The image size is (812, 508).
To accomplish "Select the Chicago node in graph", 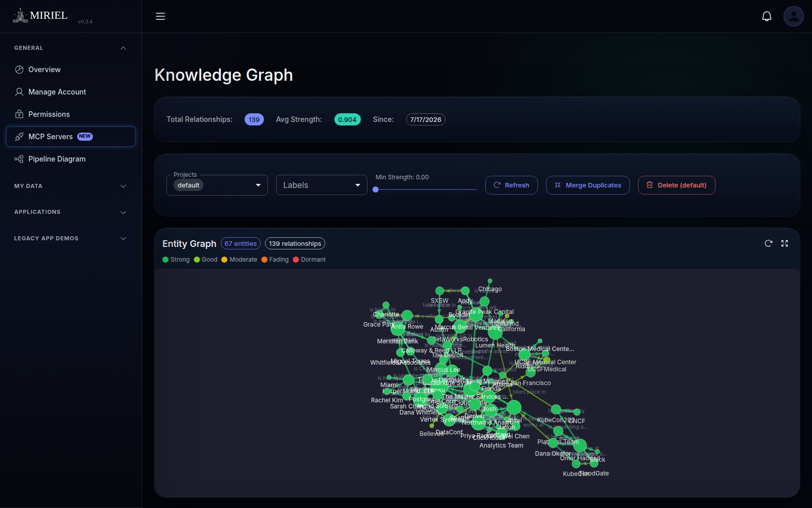I will point(490,281).
